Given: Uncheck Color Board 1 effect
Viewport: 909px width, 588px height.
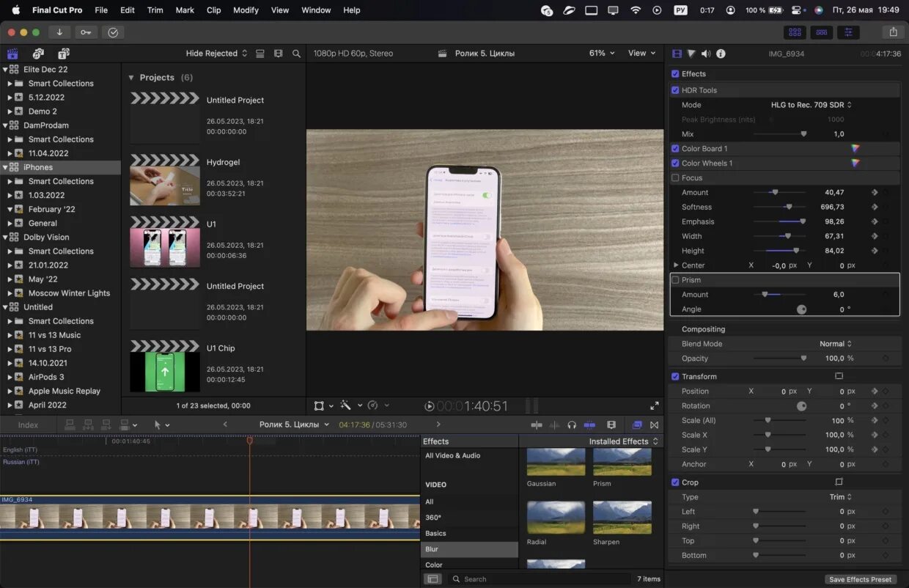Looking at the screenshot, I should (675, 149).
